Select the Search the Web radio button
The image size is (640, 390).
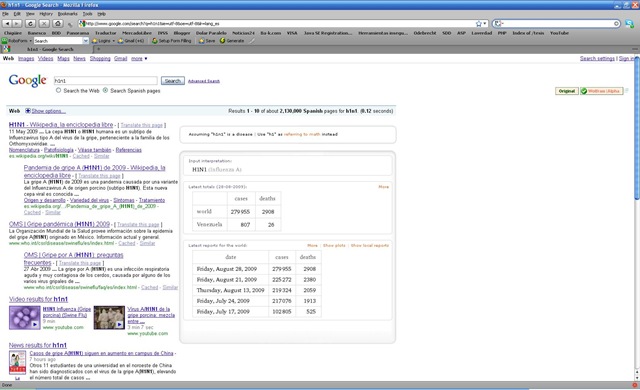click(58, 91)
